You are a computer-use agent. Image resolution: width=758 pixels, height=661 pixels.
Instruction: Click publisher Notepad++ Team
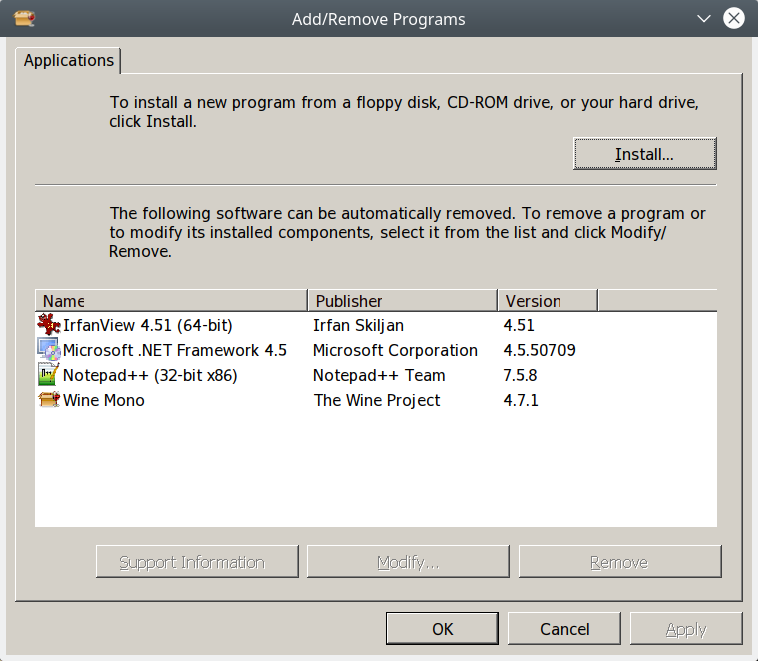click(379, 375)
